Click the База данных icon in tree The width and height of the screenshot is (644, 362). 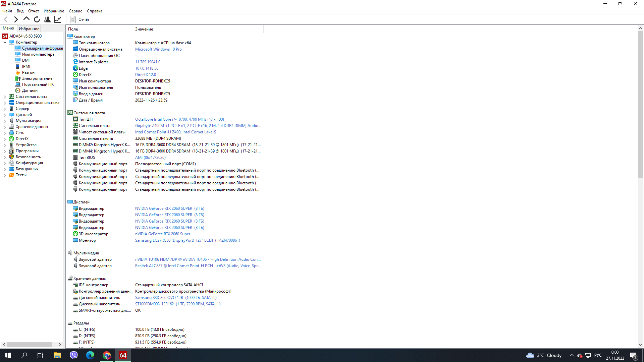[x=11, y=169]
